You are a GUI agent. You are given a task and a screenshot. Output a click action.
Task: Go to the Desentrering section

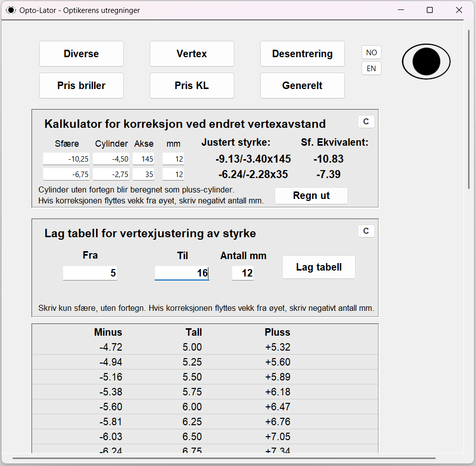(302, 54)
